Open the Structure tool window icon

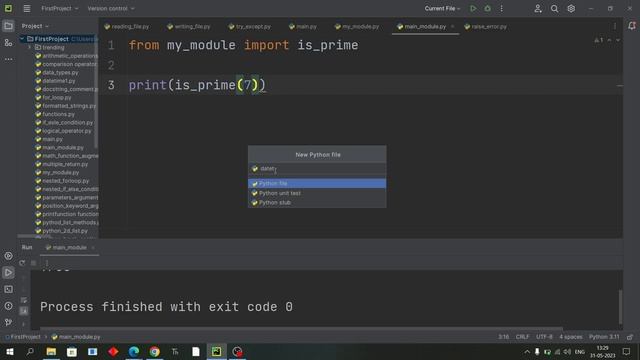click(8, 42)
